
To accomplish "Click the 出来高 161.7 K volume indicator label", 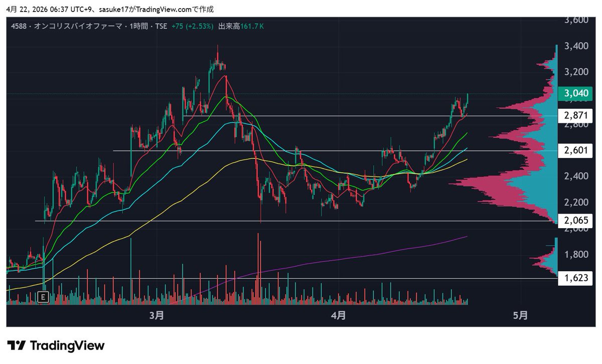I will pyautogui.click(x=241, y=26).
